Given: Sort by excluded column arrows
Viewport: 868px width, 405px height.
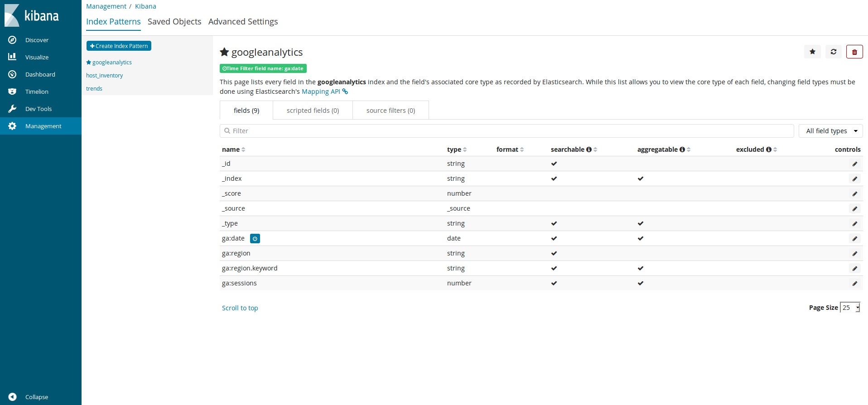Looking at the screenshot, I should pyautogui.click(x=775, y=149).
